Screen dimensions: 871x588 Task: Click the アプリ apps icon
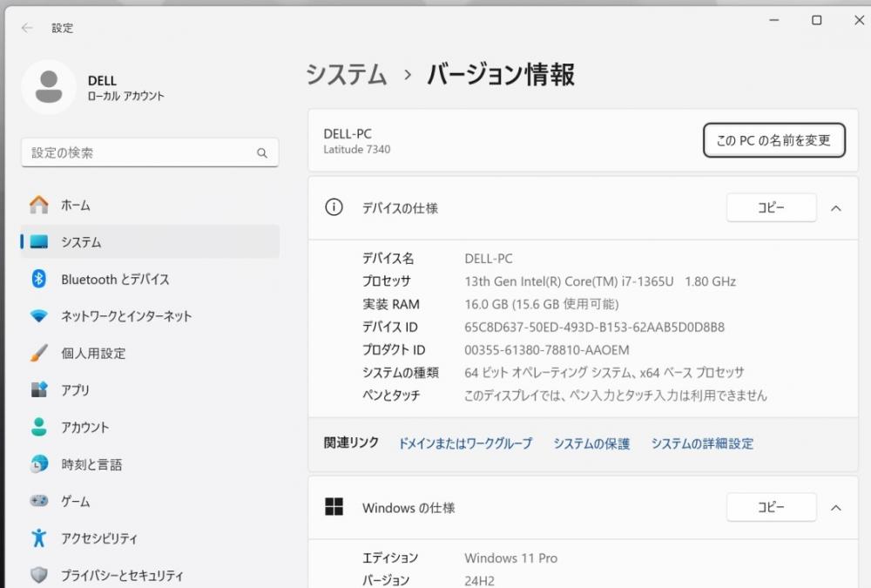click(x=39, y=389)
